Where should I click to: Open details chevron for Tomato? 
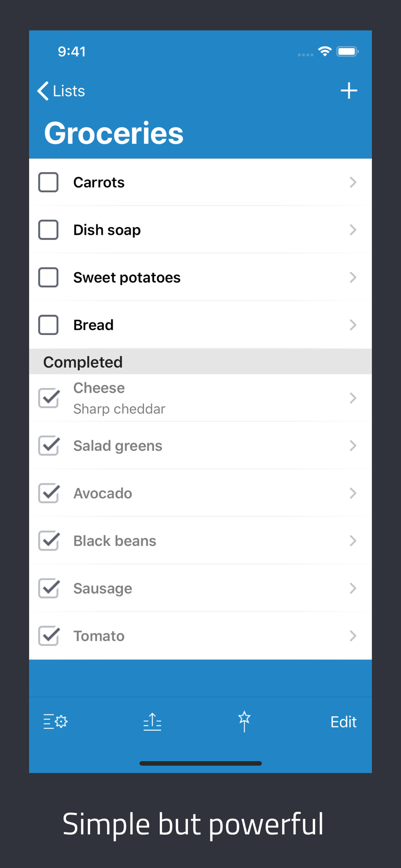point(353,636)
